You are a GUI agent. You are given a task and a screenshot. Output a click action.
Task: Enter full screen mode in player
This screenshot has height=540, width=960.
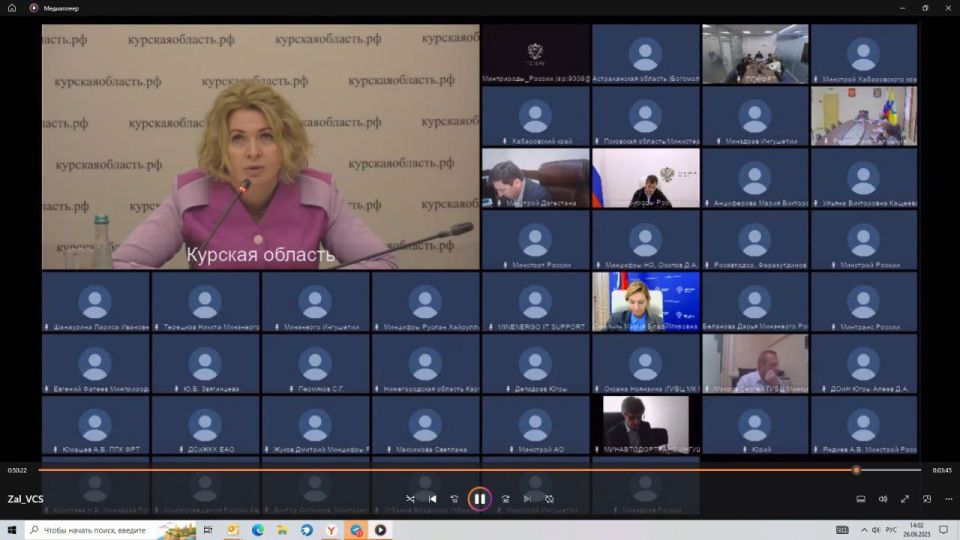[x=905, y=499]
